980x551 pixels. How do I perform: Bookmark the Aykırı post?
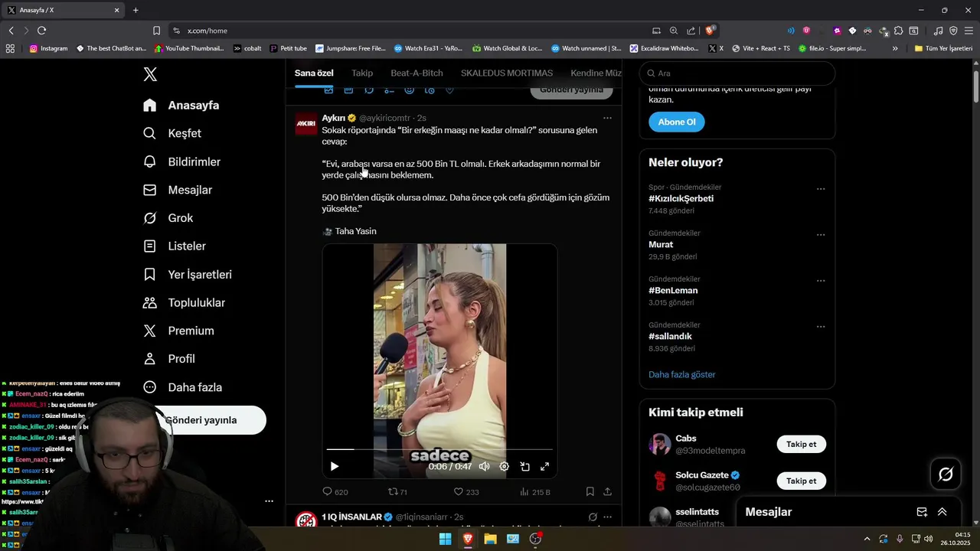[590, 492]
